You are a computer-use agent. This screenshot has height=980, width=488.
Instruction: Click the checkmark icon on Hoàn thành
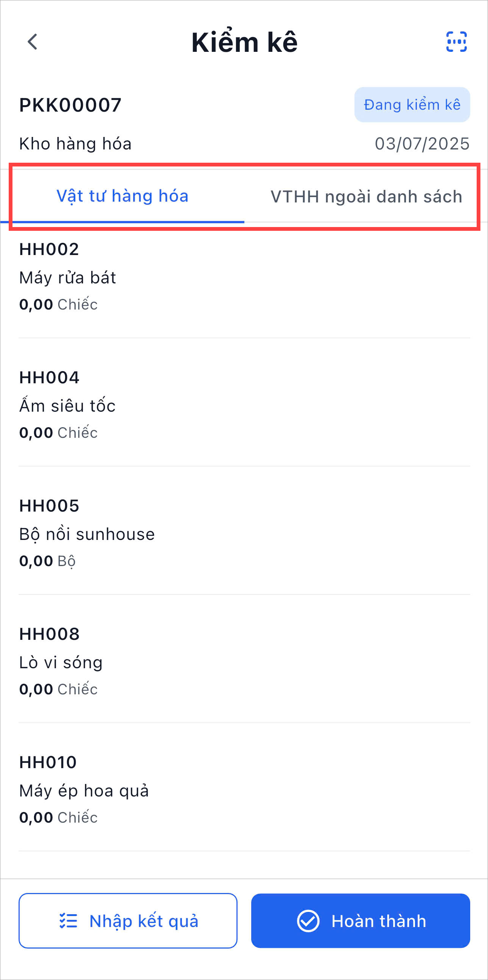[308, 921]
